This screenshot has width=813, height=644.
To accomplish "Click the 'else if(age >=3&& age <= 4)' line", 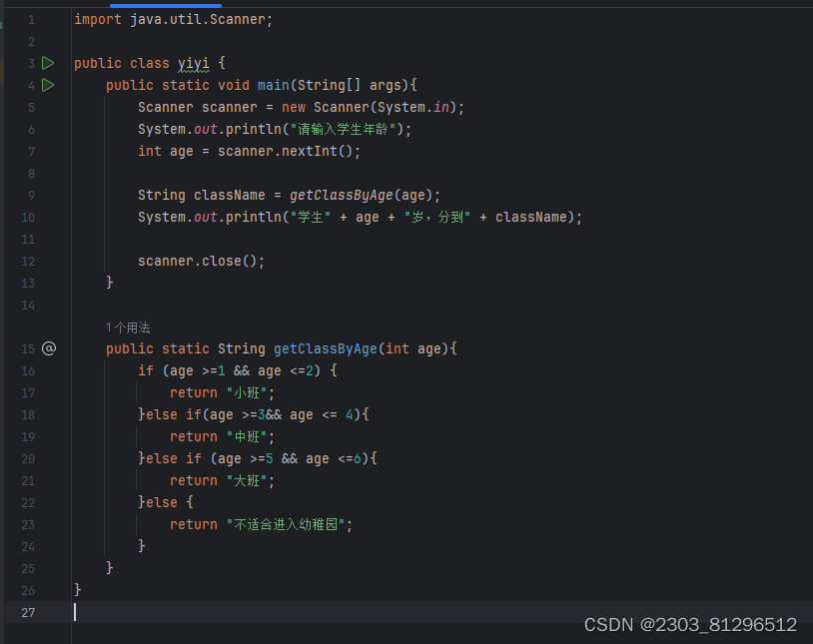I will [x=254, y=414].
